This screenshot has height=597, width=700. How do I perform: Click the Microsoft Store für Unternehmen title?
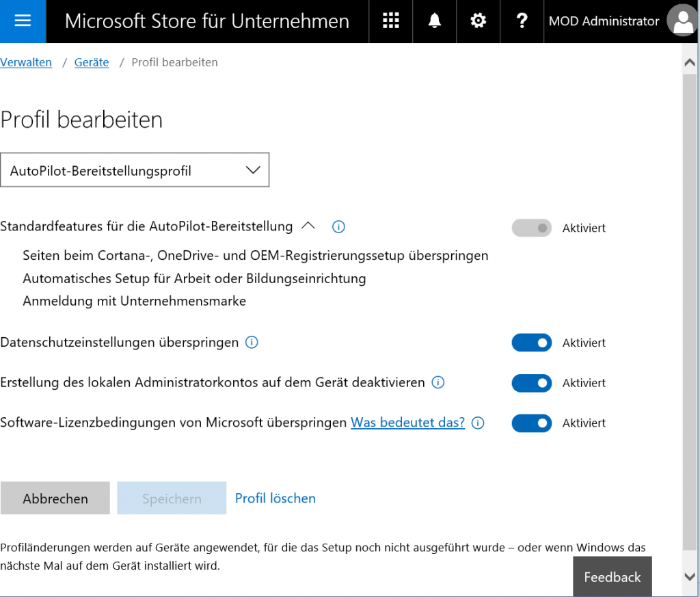206,21
